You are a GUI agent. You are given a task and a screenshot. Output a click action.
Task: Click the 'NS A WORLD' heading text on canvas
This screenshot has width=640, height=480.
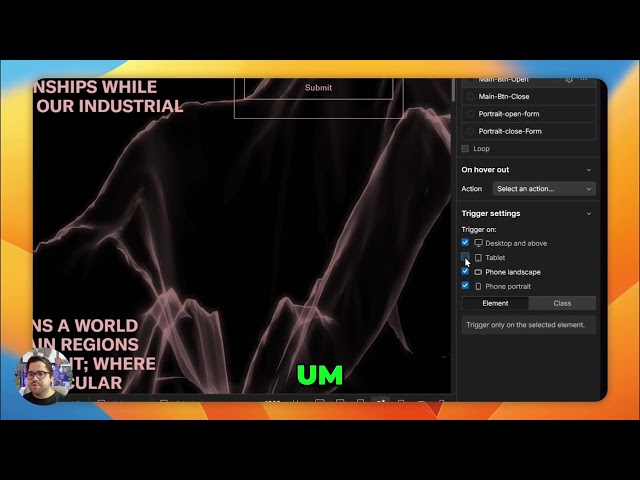point(86,326)
